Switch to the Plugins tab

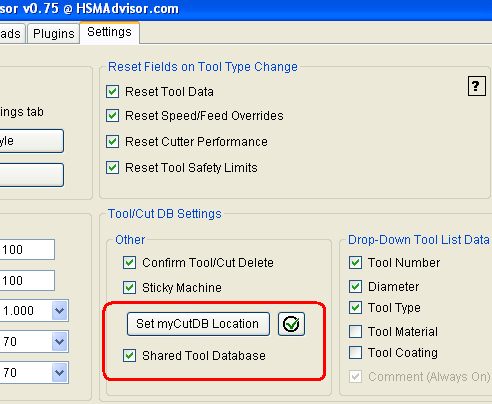pos(54,34)
